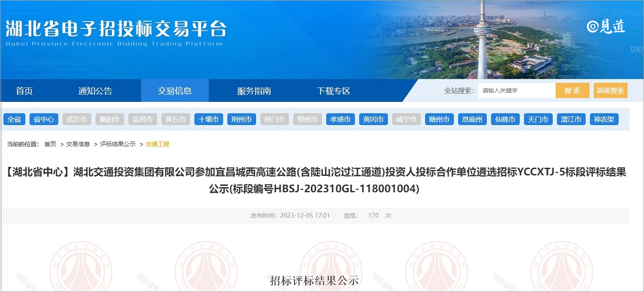
Task: Select the 全省 region filter
Action: [x=14, y=119]
